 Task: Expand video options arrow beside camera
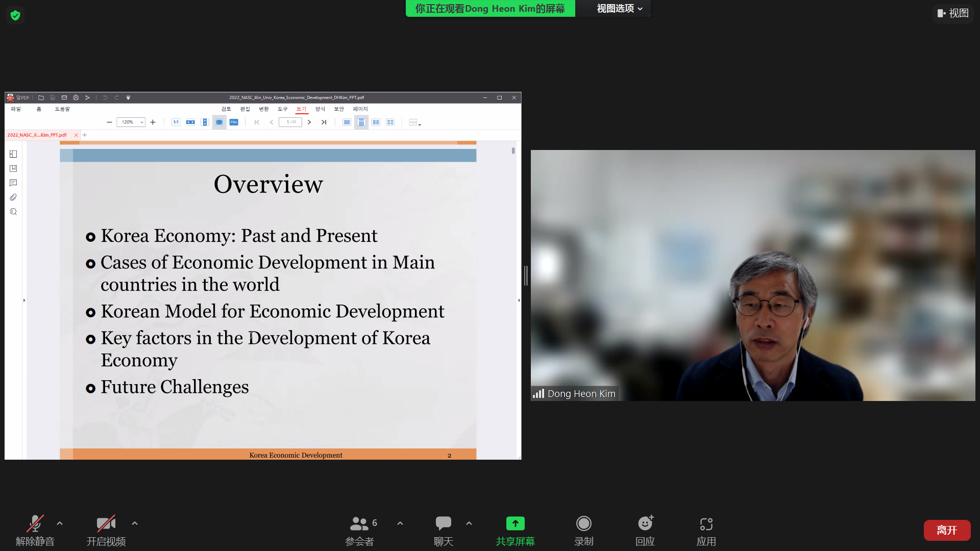click(135, 523)
